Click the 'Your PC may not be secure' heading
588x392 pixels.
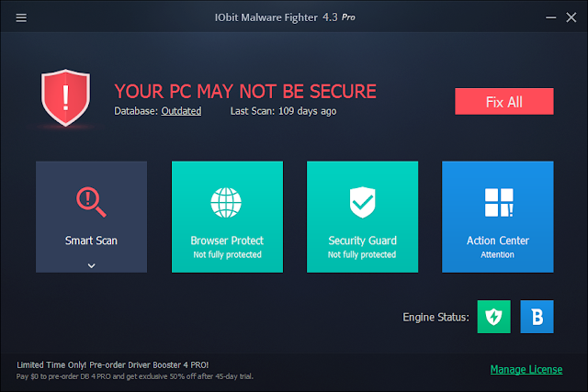[245, 91]
